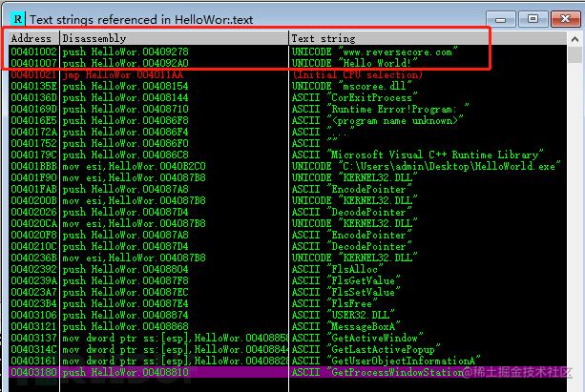The height and width of the screenshot is (392, 585).
Task: Click address 0040210C
Action: [34, 246]
